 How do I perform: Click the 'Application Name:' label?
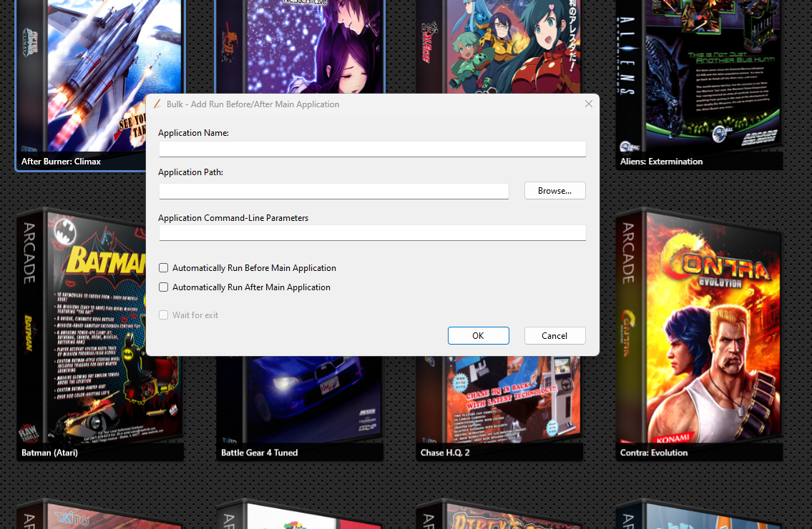194,133
